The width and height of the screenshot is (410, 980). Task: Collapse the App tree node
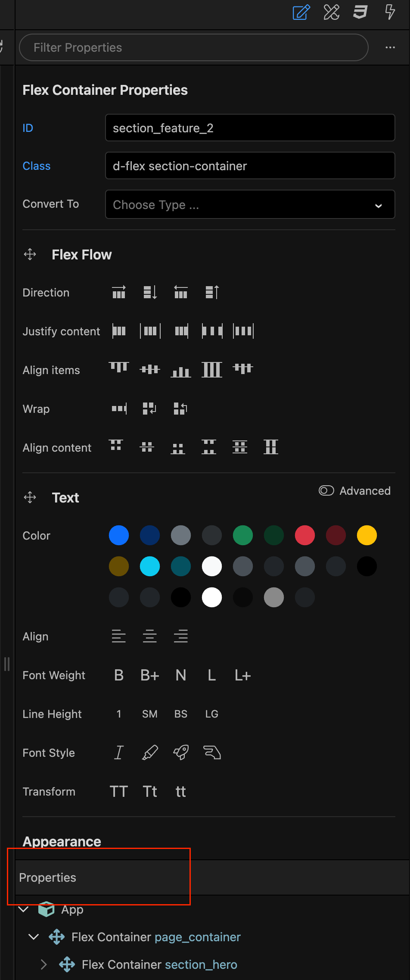point(24,909)
